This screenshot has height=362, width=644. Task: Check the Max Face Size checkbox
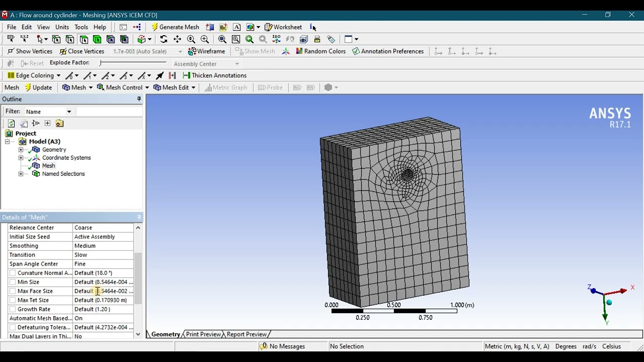(x=13, y=291)
